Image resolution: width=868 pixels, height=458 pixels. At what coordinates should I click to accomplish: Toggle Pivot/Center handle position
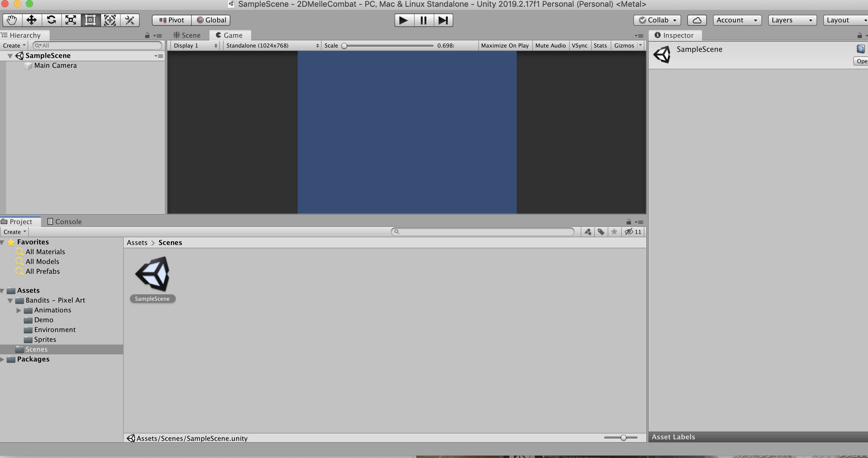[x=172, y=20]
